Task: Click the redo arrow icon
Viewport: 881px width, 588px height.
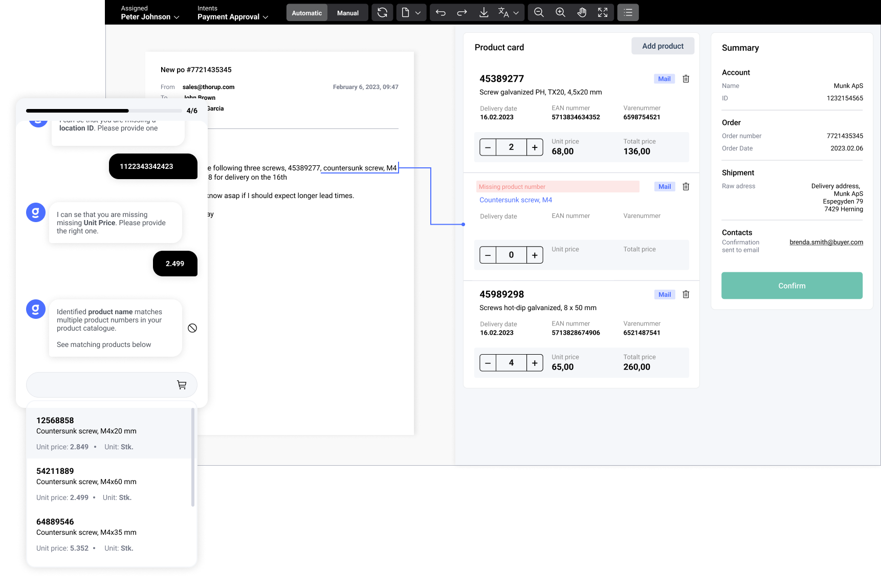Action: point(462,13)
